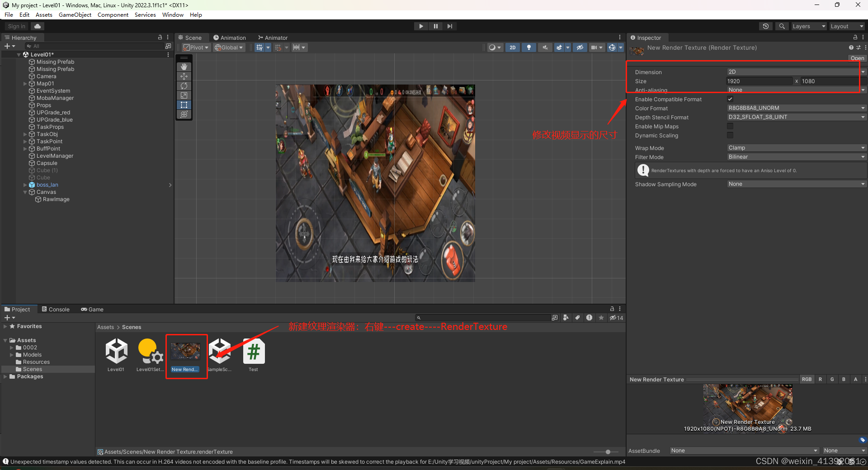Select the Rect Transform tool
The image size is (868, 470).
[x=184, y=105]
